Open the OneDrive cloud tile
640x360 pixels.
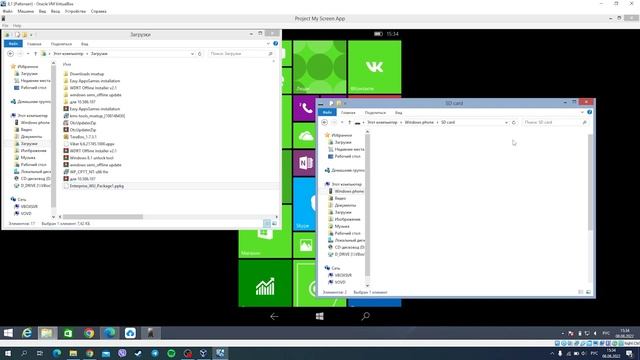click(304, 136)
